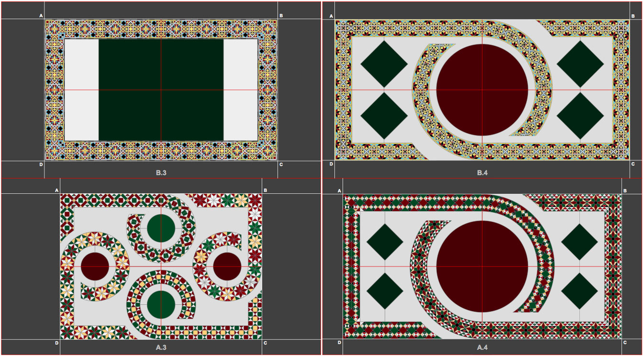Image resolution: width=644 pixels, height=357 pixels.
Task: Click the upper-left green diamond in B.4
Action: (x=384, y=64)
